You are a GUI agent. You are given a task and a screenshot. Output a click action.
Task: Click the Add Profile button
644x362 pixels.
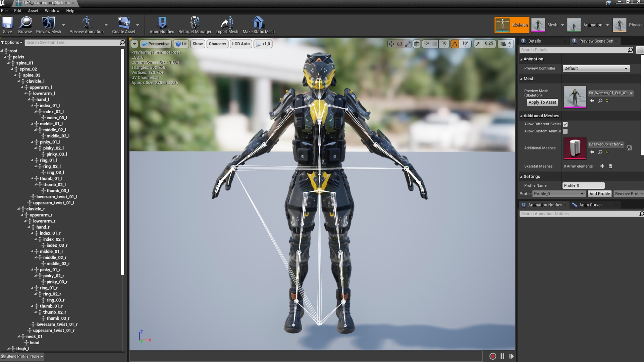(599, 193)
